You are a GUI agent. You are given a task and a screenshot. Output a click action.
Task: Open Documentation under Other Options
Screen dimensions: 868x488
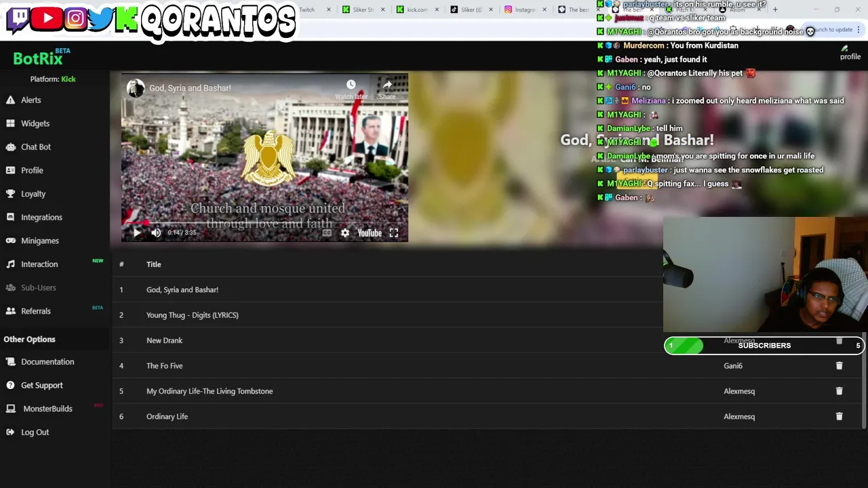[x=47, y=362]
